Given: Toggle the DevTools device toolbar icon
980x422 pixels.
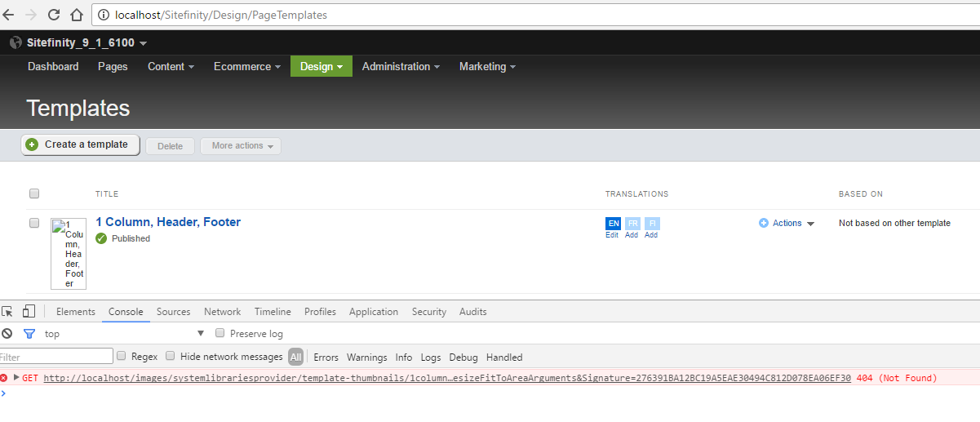Looking at the screenshot, I should [x=29, y=311].
